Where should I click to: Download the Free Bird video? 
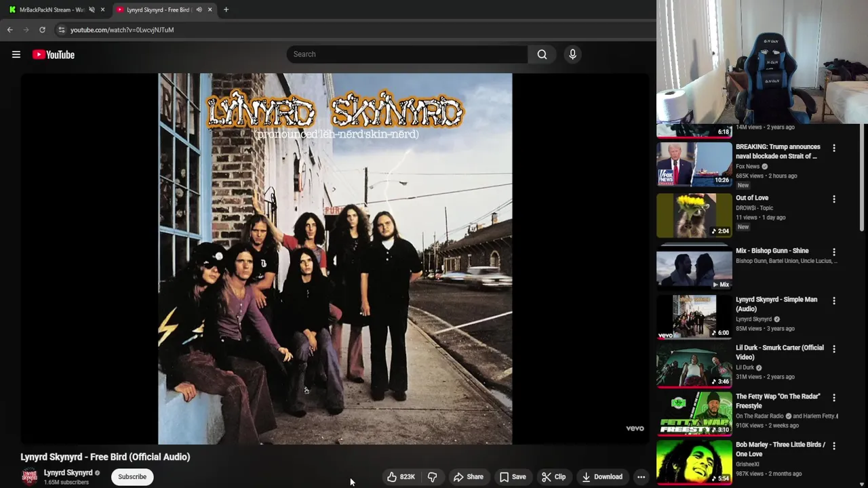tap(602, 476)
